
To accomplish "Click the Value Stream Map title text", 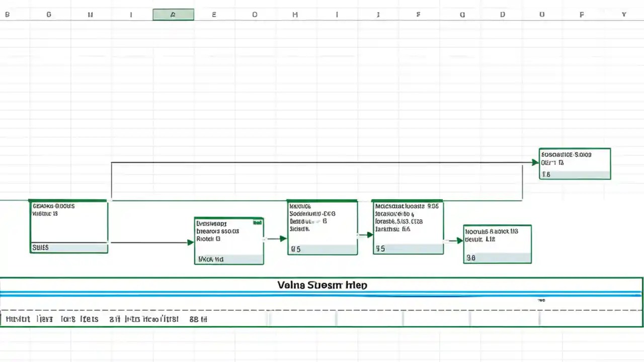I will point(322,285).
